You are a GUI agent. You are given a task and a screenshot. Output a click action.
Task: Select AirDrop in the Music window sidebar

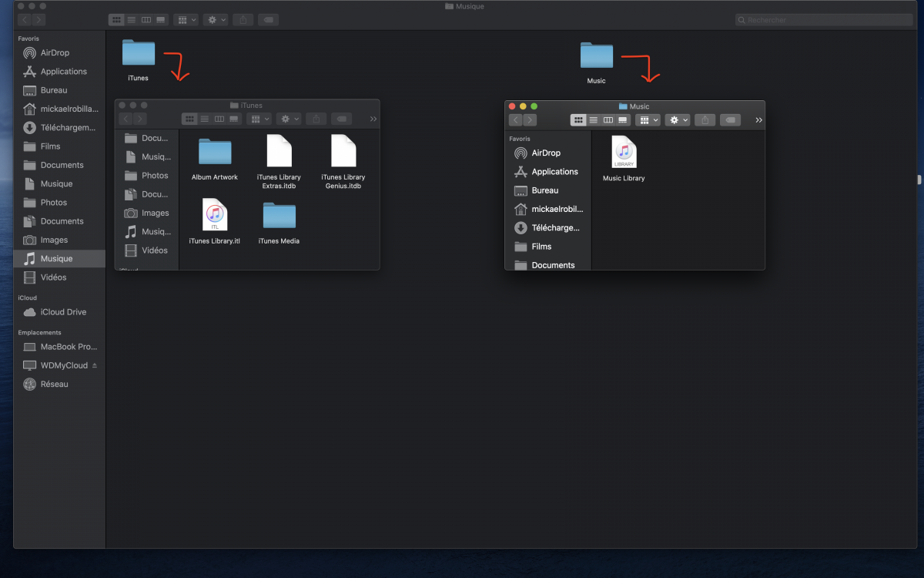546,153
